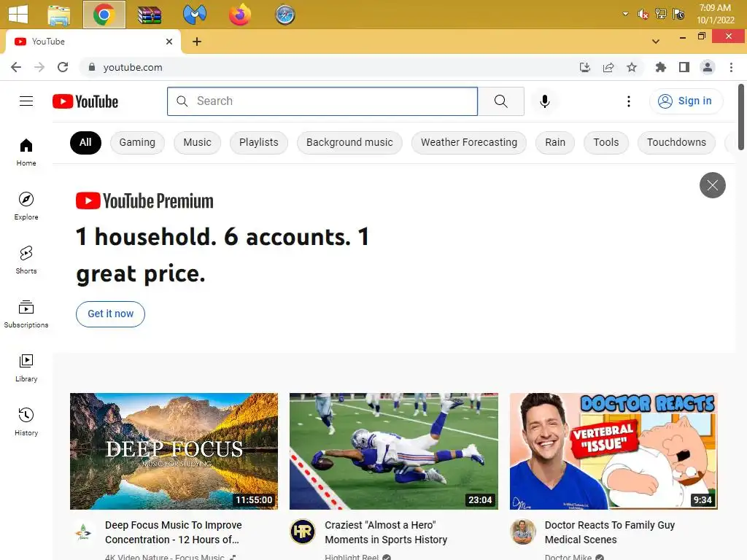Open Doctor Reacts video thumbnail
Screen dimensions: 747x560
click(614, 451)
